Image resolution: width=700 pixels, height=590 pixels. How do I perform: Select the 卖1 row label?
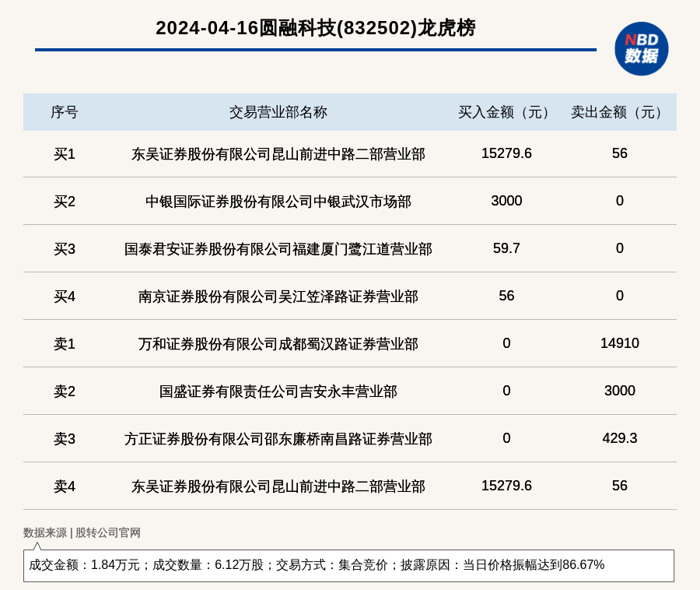(65, 344)
